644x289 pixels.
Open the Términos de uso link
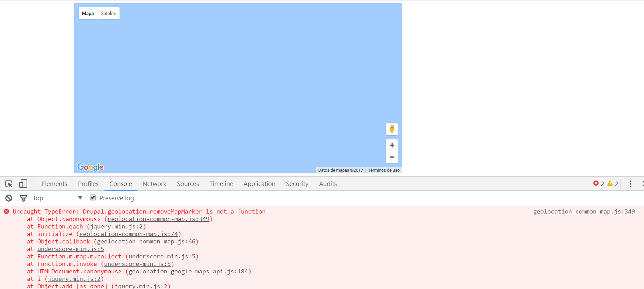point(384,170)
